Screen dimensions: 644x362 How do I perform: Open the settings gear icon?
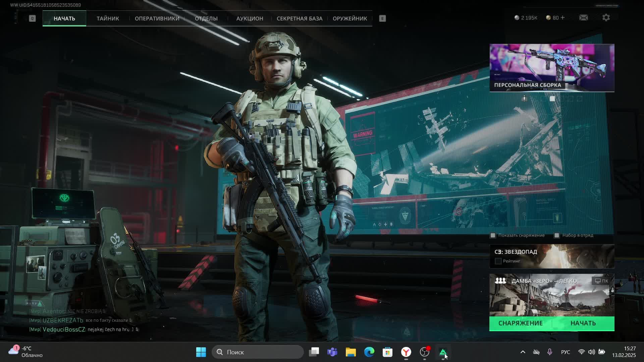click(606, 18)
